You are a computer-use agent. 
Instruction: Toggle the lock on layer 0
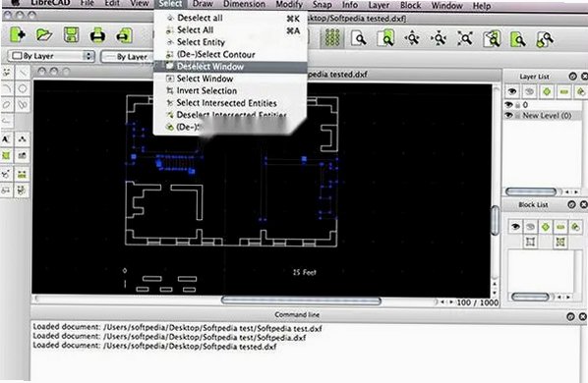click(x=517, y=105)
